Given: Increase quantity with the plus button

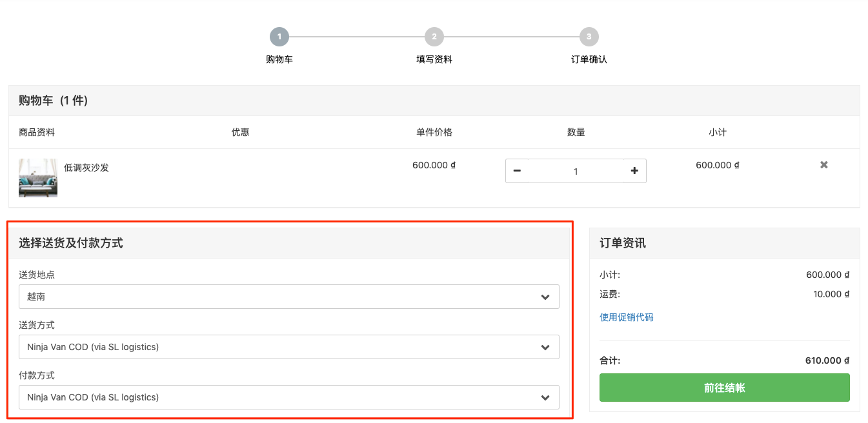Looking at the screenshot, I should (x=634, y=171).
